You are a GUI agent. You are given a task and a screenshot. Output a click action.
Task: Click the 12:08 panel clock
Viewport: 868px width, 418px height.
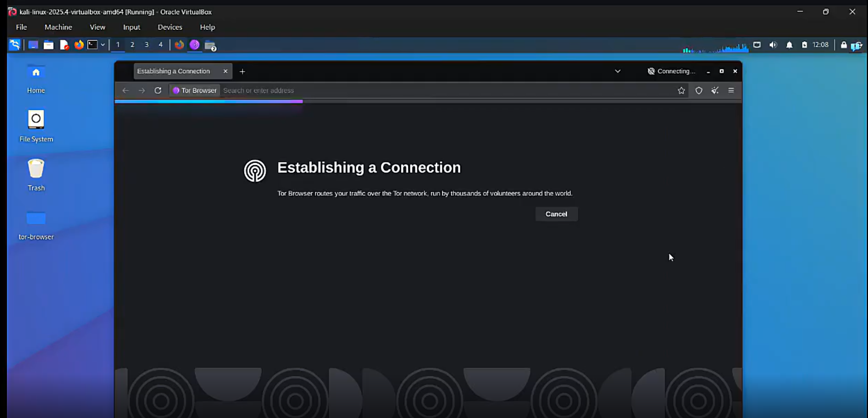click(x=821, y=45)
